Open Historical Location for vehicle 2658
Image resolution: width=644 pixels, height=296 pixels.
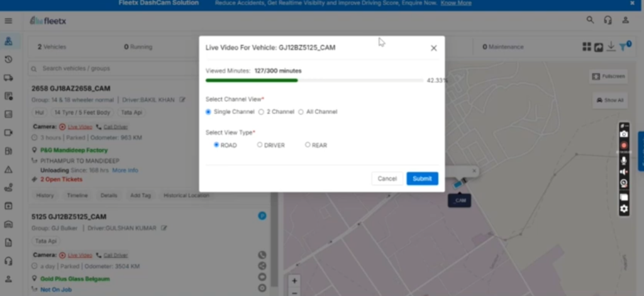(x=186, y=195)
